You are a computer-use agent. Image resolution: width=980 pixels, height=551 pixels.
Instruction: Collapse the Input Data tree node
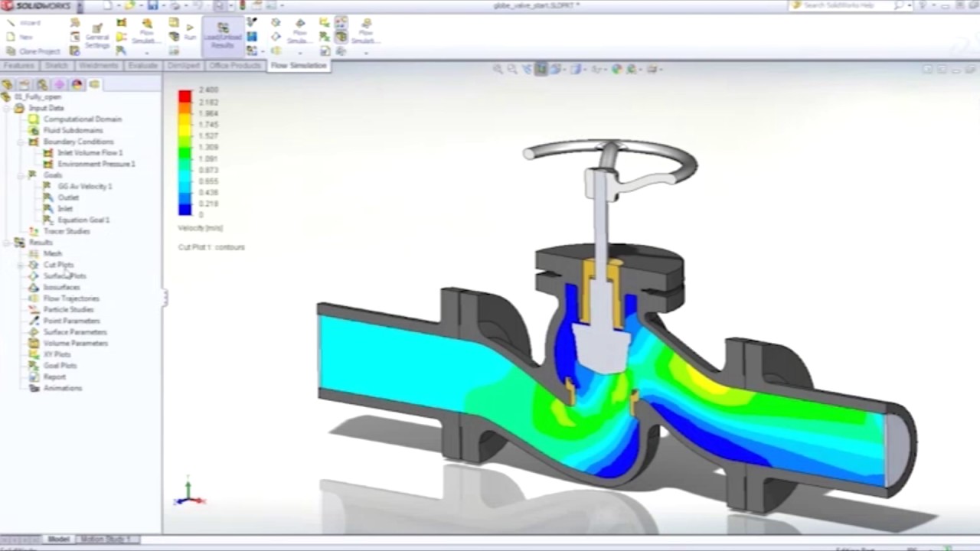pos(6,108)
